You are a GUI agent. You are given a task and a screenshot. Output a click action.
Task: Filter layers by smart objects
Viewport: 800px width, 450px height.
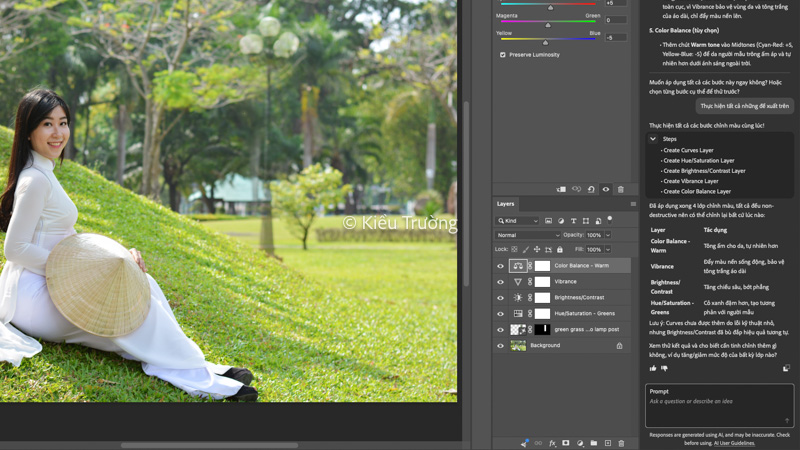[x=598, y=221]
